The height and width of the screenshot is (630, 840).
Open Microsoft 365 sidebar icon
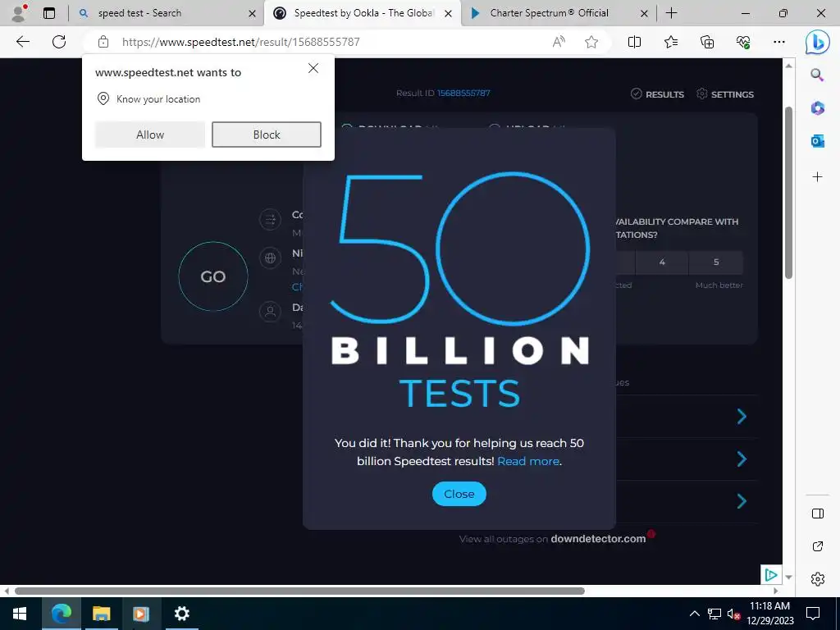pyautogui.click(x=818, y=108)
